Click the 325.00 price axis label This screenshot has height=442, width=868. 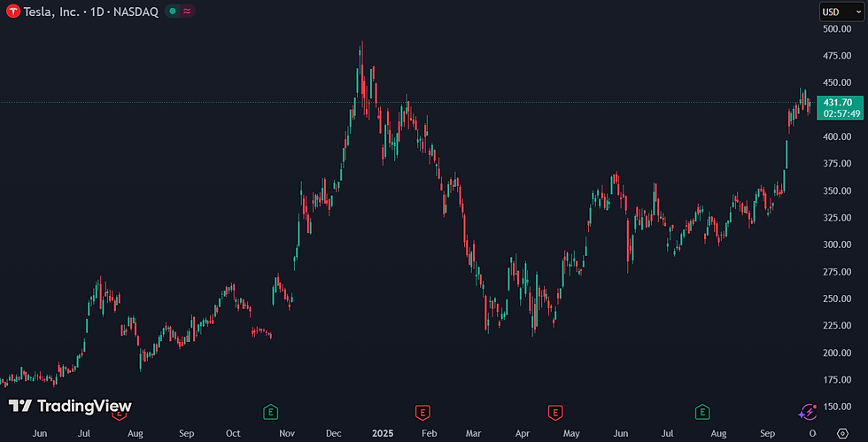click(x=837, y=218)
